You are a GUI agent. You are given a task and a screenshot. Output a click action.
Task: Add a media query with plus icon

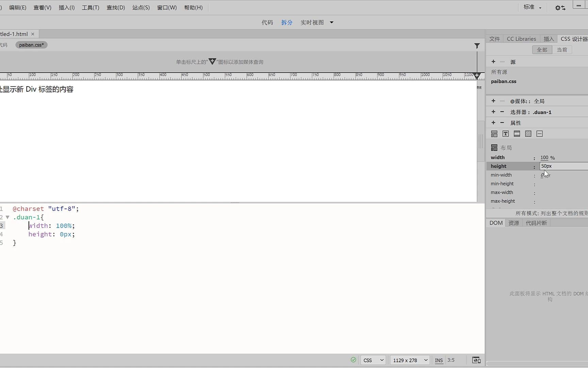pyautogui.click(x=493, y=101)
